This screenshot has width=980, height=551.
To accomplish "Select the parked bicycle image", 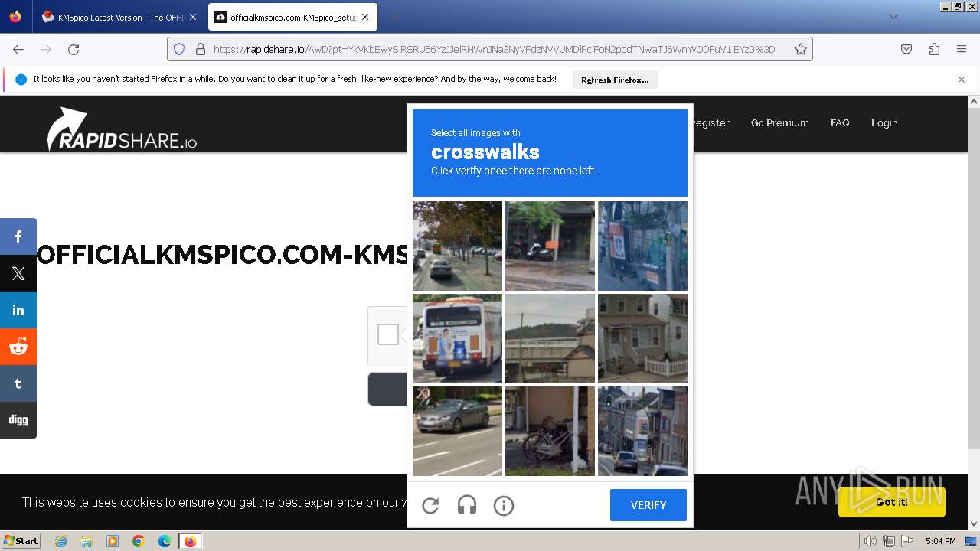I will pos(550,431).
